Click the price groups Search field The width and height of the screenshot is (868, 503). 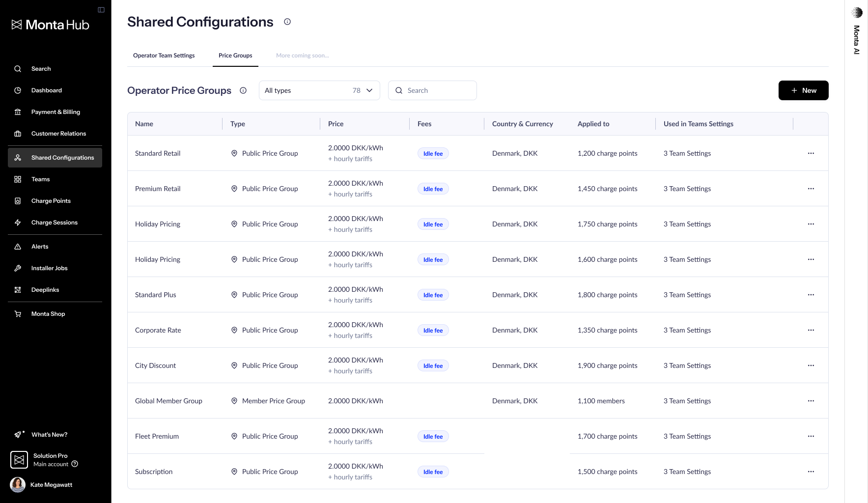pyautogui.click(x=432, y=90)
